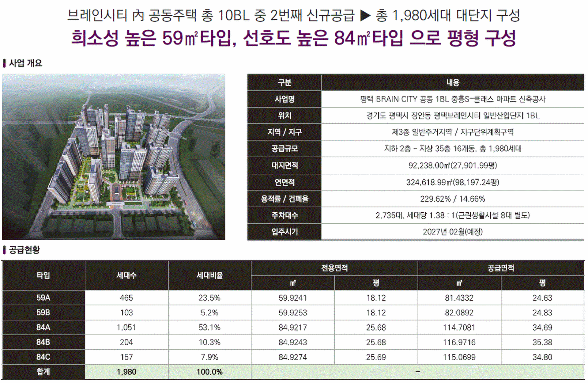This screenshot has height=383, width=588.
Task: Click the supply pyeong '24.63' cell
Action: tap(542, 298)
